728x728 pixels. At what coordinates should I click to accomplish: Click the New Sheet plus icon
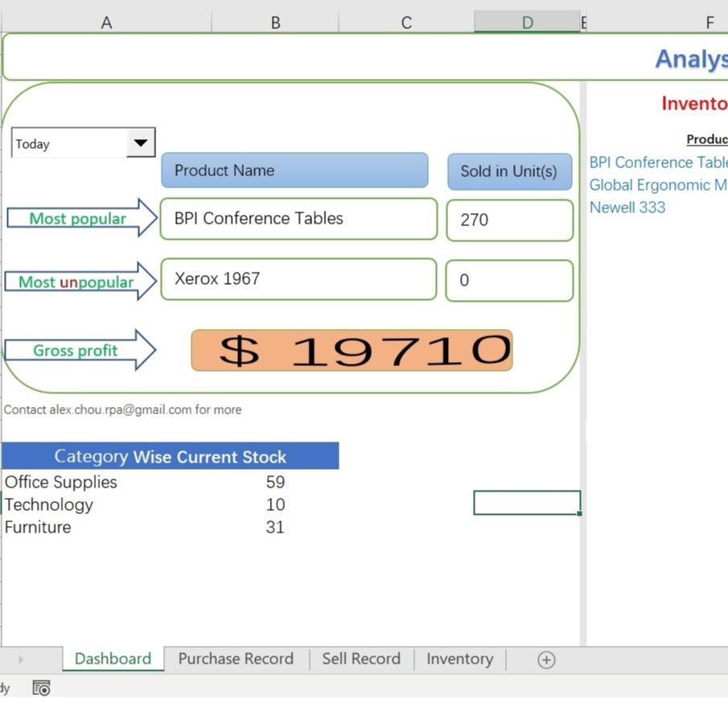coord(546,660)
